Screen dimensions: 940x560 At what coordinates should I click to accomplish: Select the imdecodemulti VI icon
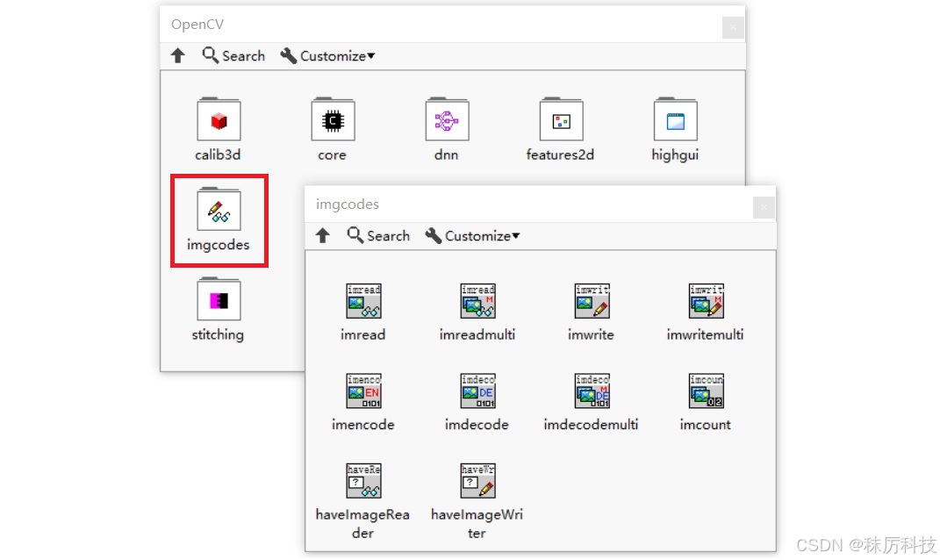[592, 391]
